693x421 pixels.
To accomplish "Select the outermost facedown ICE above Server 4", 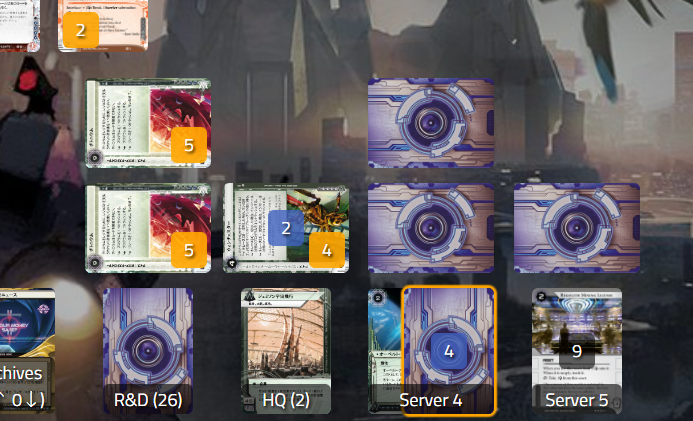I will [x=431, y=123].
